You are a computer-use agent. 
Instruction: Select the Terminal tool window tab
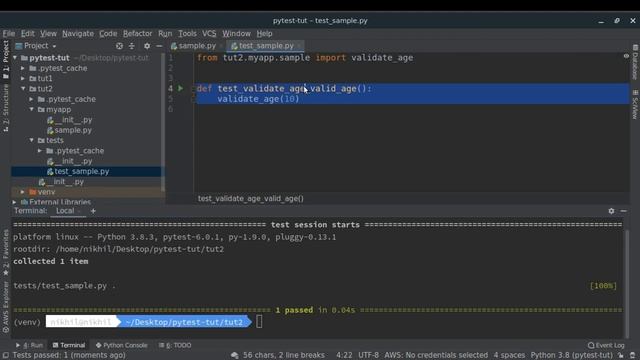[69, 345]
